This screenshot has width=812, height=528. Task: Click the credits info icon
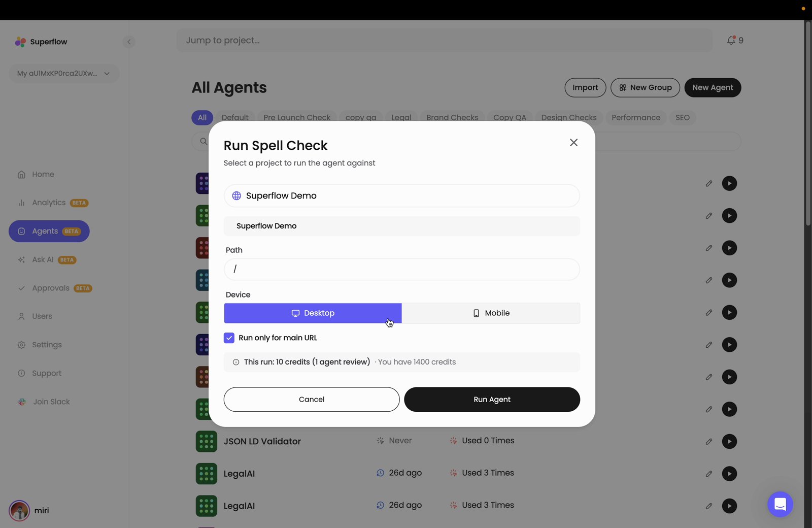click(236, 362)
